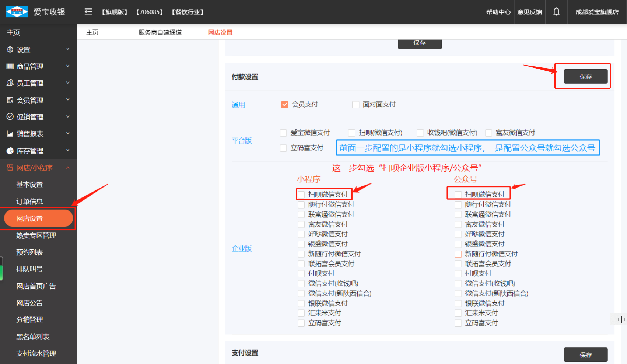The height and width of the screenshot is (364, 627).
Task: Toggle the sidebar collapse hamburger icon
Action: point(88,12)
